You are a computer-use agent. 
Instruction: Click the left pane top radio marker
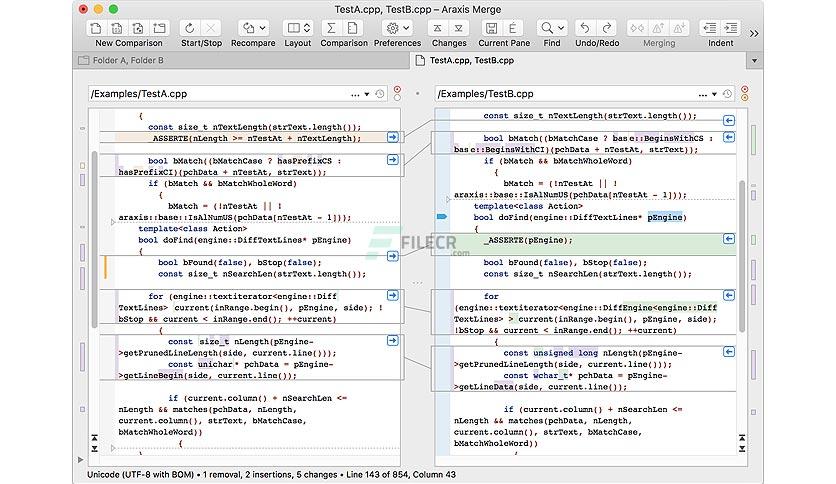tap(397, 89)
